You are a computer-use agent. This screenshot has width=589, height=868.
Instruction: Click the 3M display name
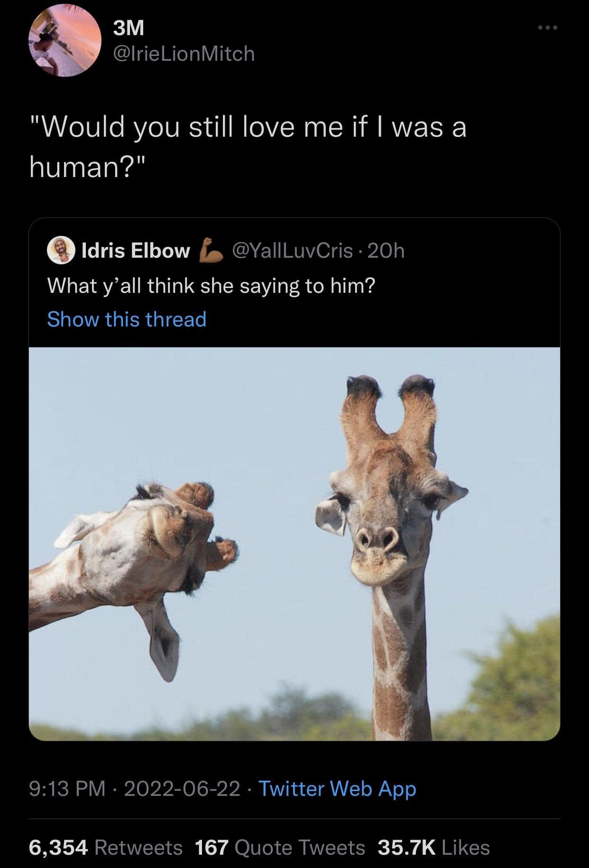[129, 28]
